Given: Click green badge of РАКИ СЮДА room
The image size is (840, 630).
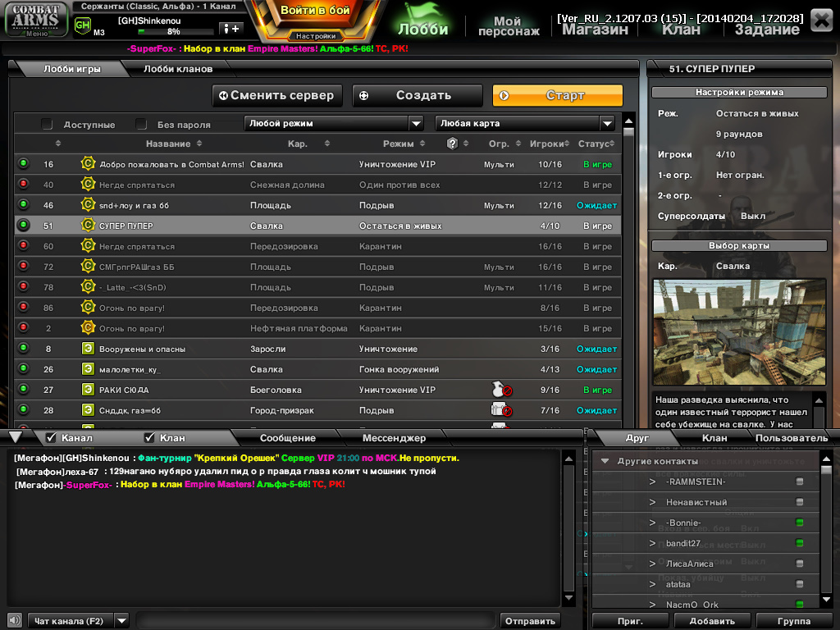Looking at the screenshot, I should (88, 389).
